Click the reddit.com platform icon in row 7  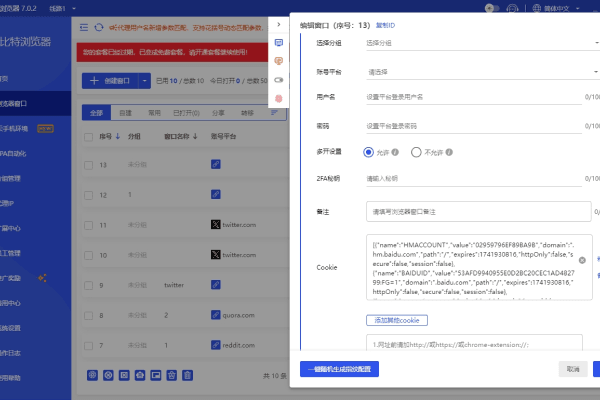(215, 345)
